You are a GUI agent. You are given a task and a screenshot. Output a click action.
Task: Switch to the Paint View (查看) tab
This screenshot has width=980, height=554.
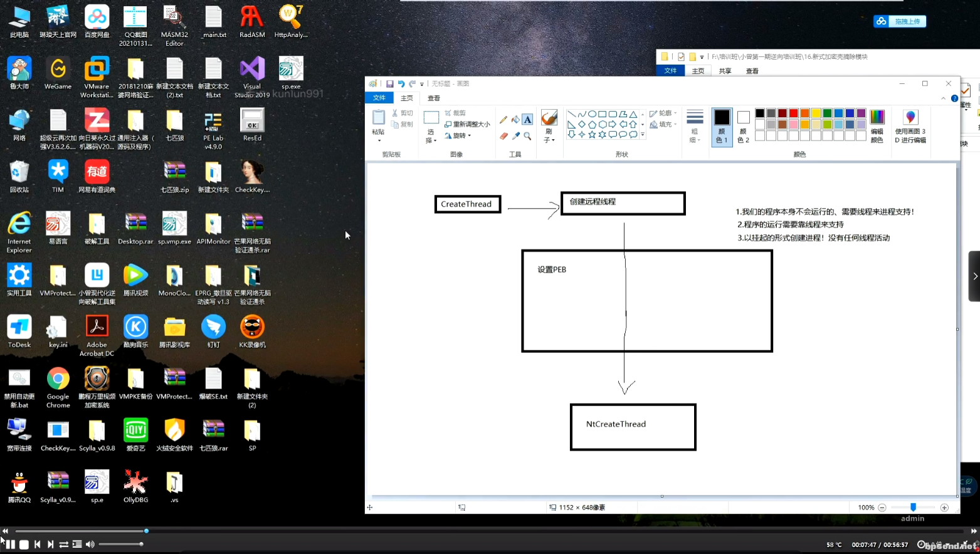(x=434, y=98)
